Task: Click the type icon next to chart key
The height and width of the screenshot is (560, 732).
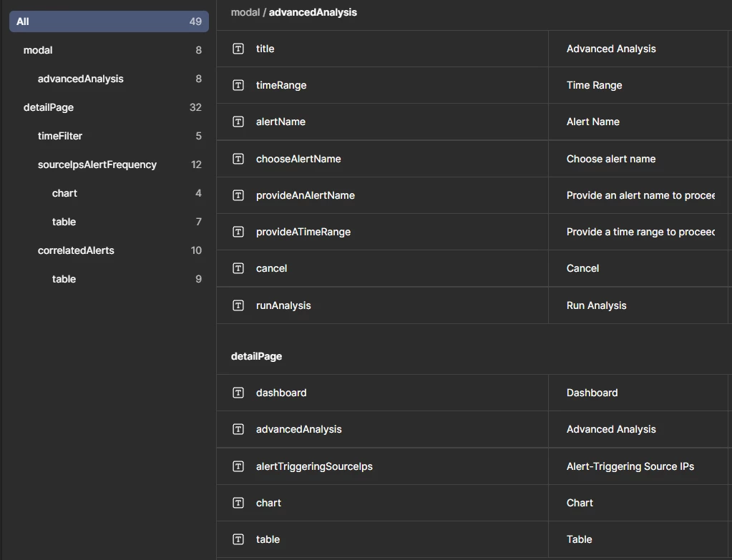Action: click(238, 503)
